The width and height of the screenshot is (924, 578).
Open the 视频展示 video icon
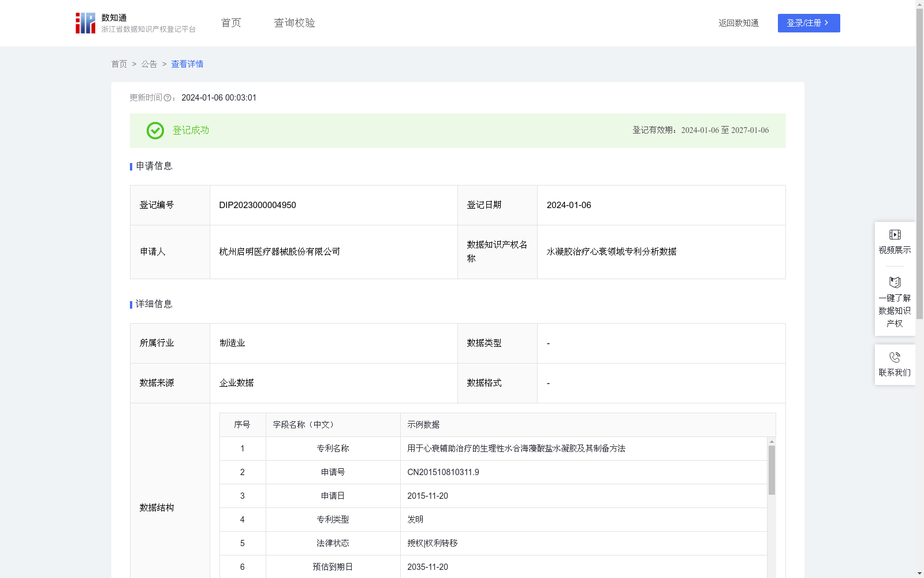[895, 235]
